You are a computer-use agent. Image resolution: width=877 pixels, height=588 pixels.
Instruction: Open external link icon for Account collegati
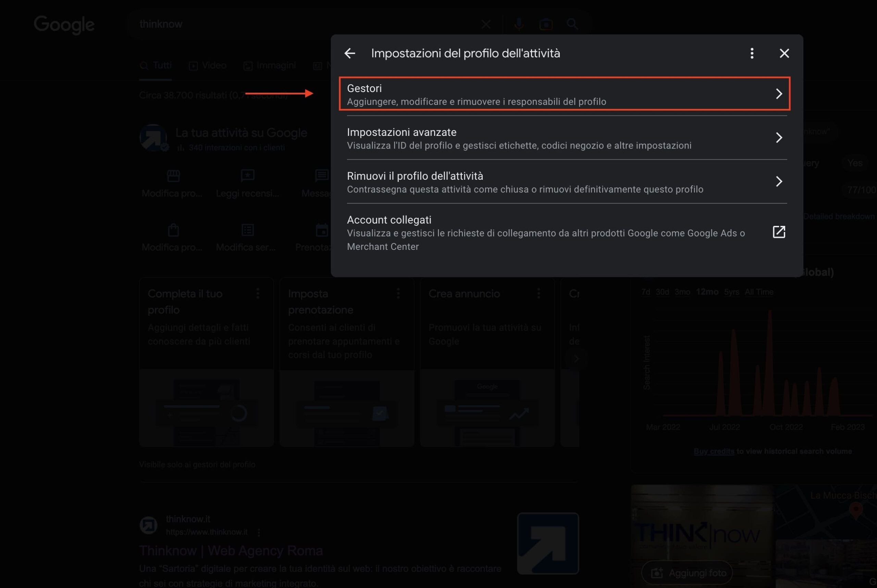(x=779, y=232)
